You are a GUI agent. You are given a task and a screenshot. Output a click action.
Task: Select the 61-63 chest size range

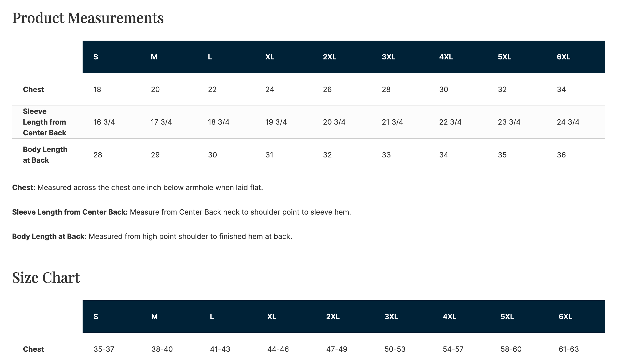click(x=569, y=349)
